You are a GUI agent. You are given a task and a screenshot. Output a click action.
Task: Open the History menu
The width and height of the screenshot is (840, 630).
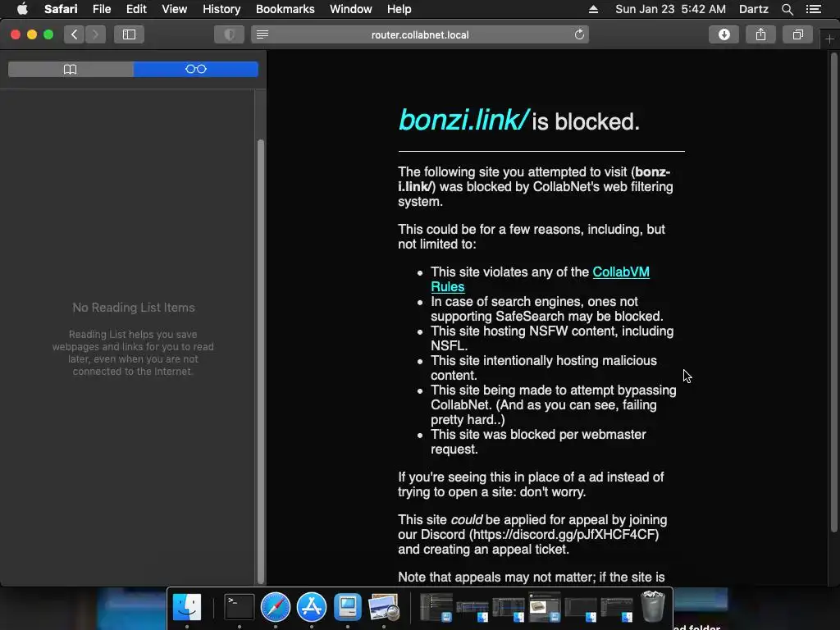221,9
